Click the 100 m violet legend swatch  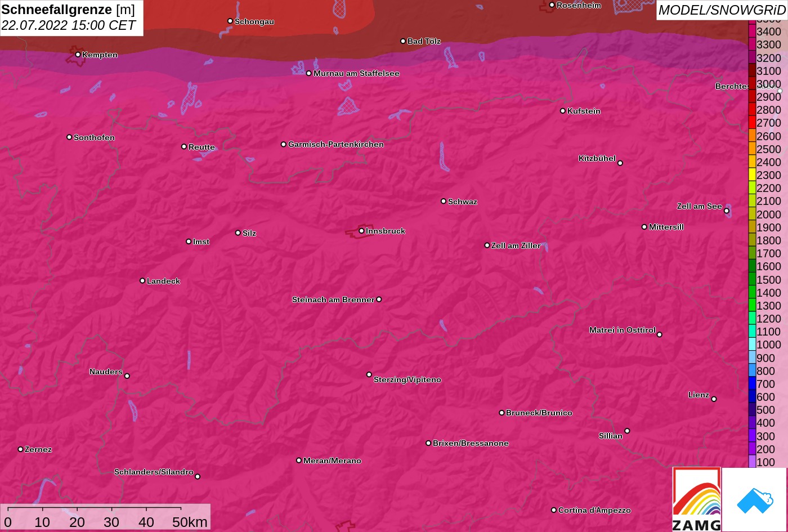752,462
